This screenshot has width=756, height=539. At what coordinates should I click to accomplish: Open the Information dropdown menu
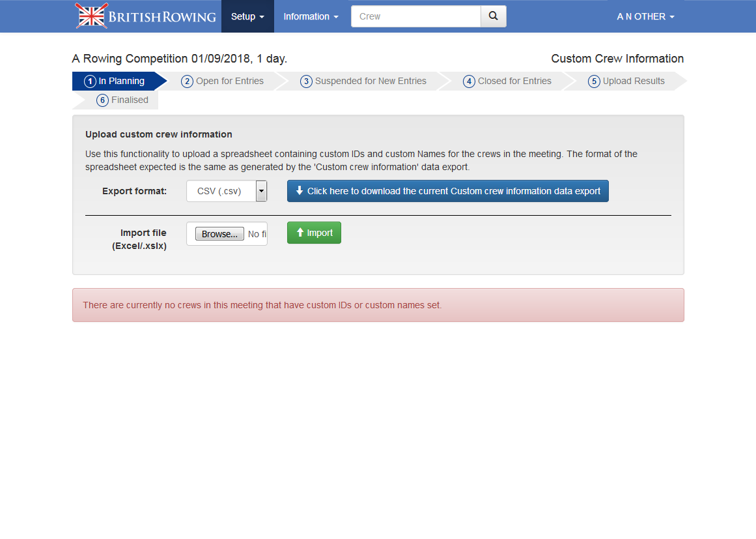[311, 16]
